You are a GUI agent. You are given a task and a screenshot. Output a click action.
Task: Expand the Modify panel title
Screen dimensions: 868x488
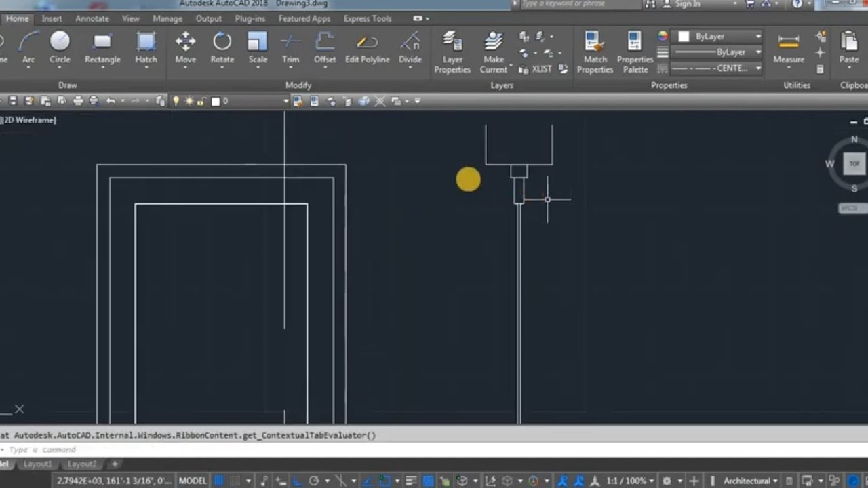tap(298, 85)
